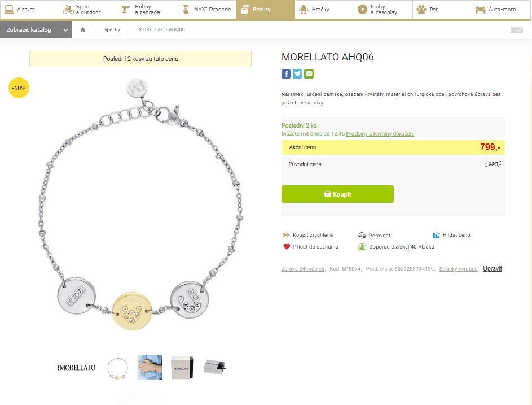The height and width of the screenshot is (405, 532).
Task: Select the Morellato gift box thumbnail
Action: pos(182,367)
